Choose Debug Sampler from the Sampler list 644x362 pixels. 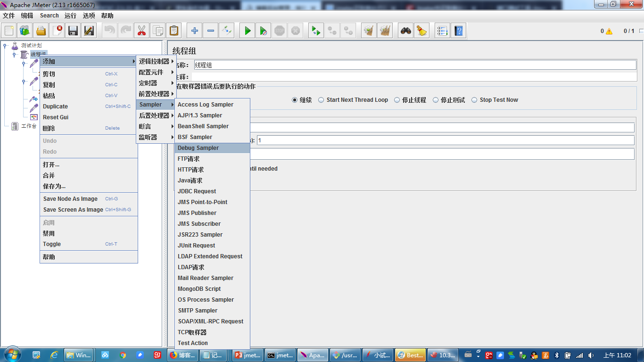point(212,148)
